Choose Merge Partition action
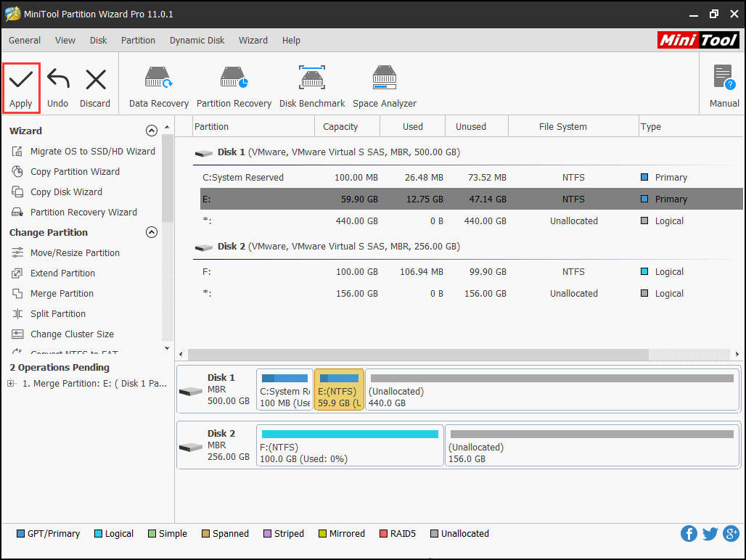Viewport: 746px width, 560px height. tap(52, 294)
